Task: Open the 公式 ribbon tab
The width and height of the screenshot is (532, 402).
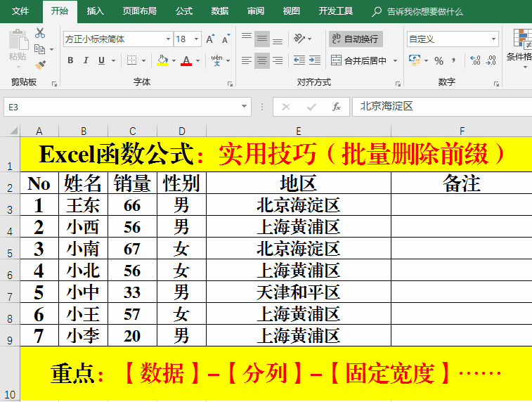Action: pos(184,11)
